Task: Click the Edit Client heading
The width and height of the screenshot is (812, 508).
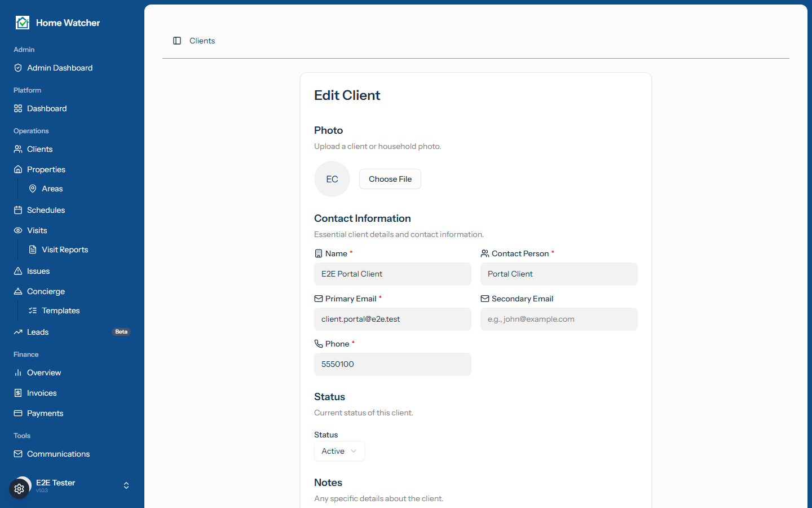Action: (x=347, y=95)
